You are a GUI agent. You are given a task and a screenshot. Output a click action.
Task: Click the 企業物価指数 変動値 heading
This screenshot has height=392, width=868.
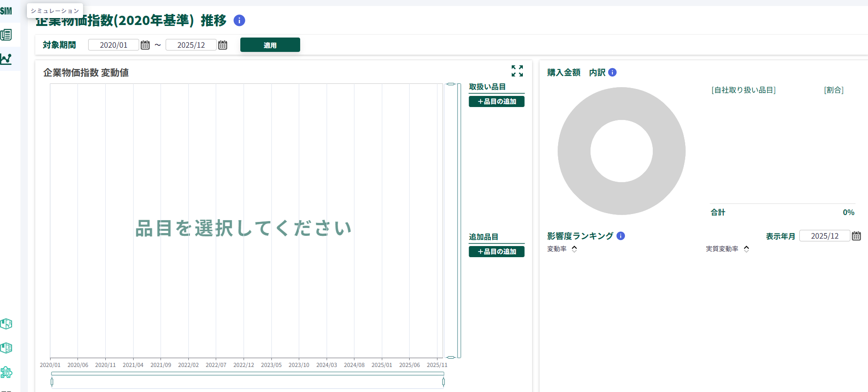tap(86, 73)
